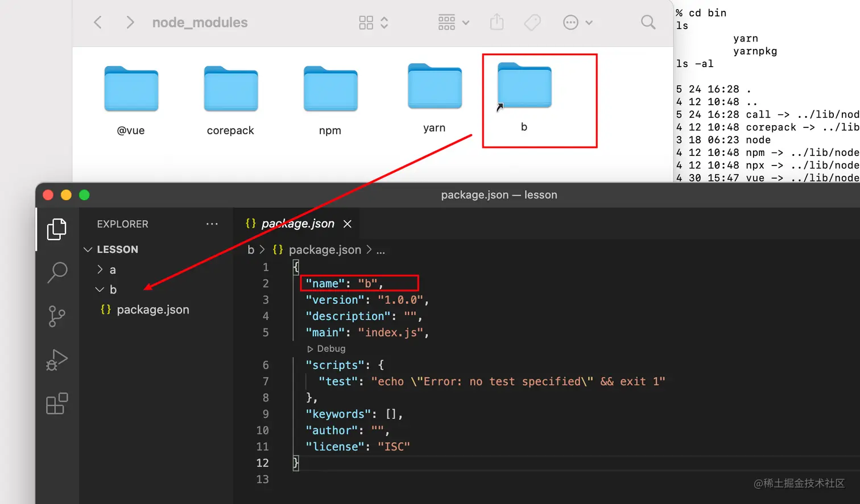Click "version": "1.0.0" line

coord(367,300)
